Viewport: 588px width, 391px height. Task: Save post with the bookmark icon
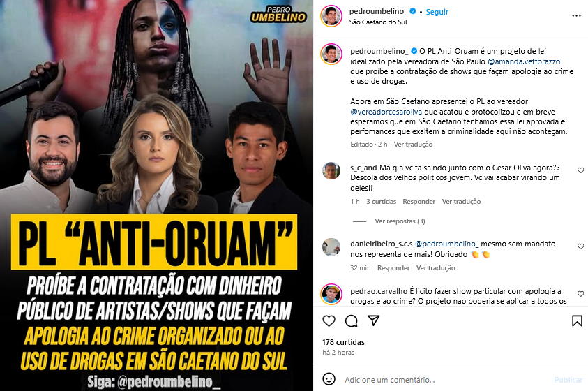577,321
